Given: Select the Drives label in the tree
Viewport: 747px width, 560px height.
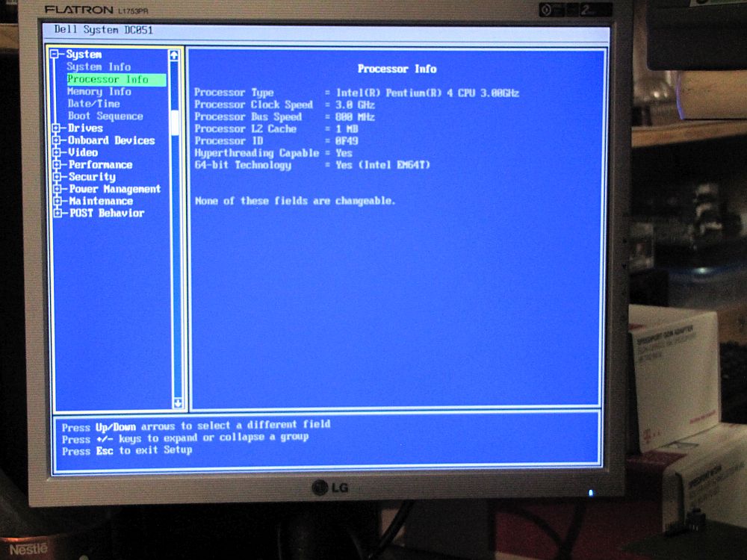Looking at the screenshot, I should point(85,128).
